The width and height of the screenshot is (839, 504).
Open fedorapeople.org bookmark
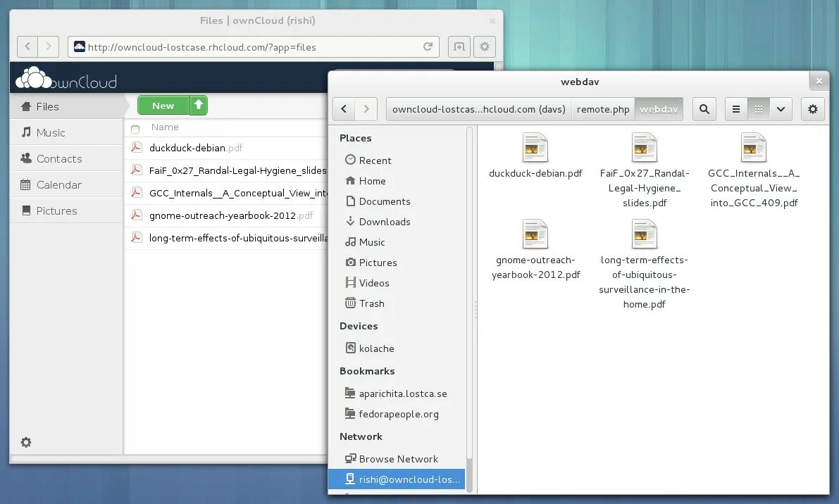(397, 414)
